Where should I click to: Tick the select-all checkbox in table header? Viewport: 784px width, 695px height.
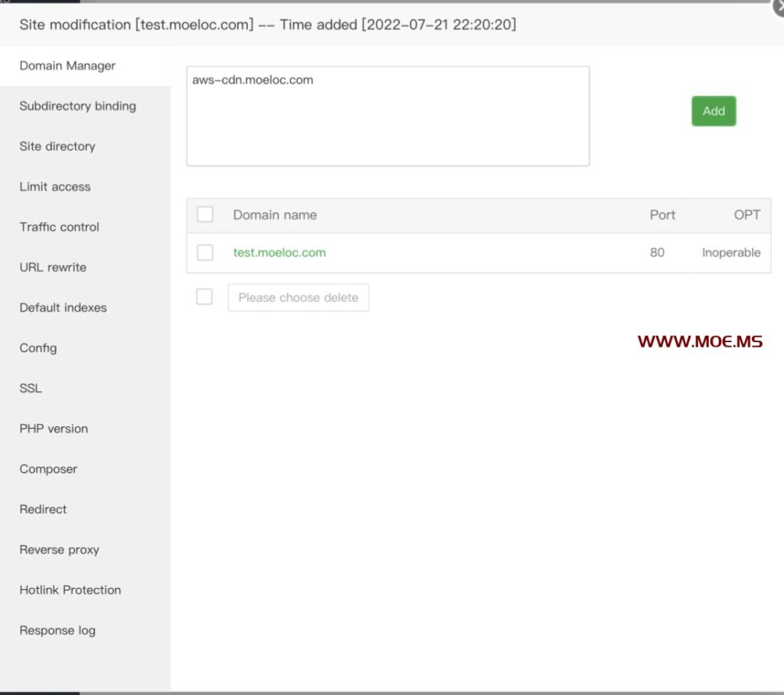pyautogui.click(x=205, y=215)
